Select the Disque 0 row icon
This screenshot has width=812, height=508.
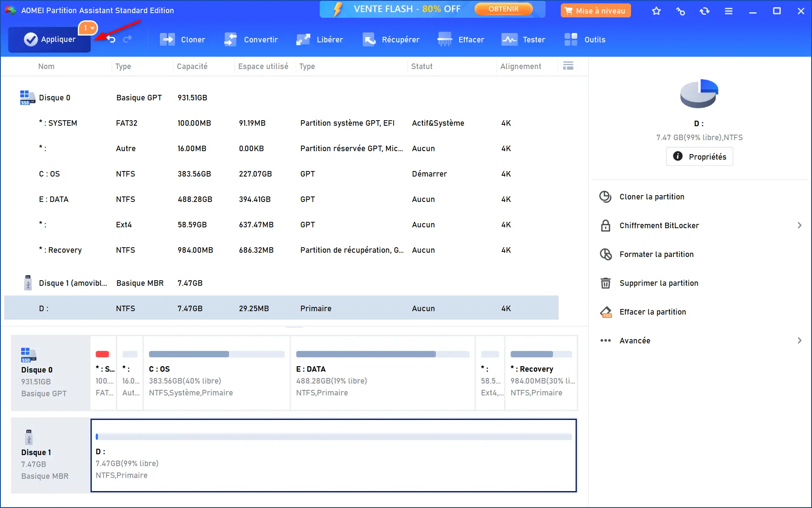click(27, 97)
